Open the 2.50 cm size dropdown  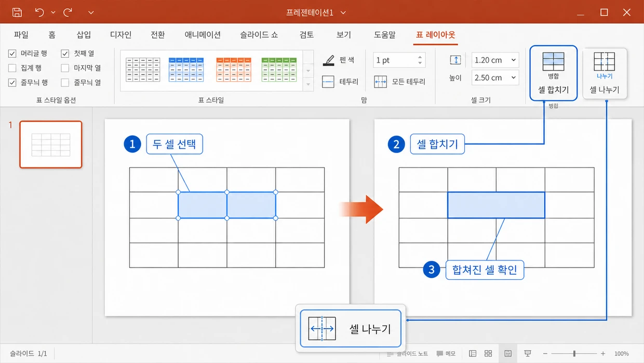point(514,77)
